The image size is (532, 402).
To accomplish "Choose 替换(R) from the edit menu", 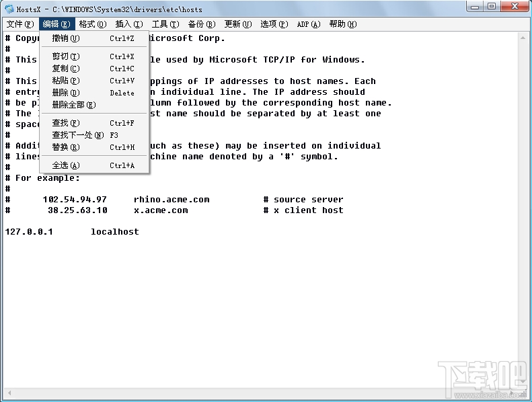I will (94, 147).
